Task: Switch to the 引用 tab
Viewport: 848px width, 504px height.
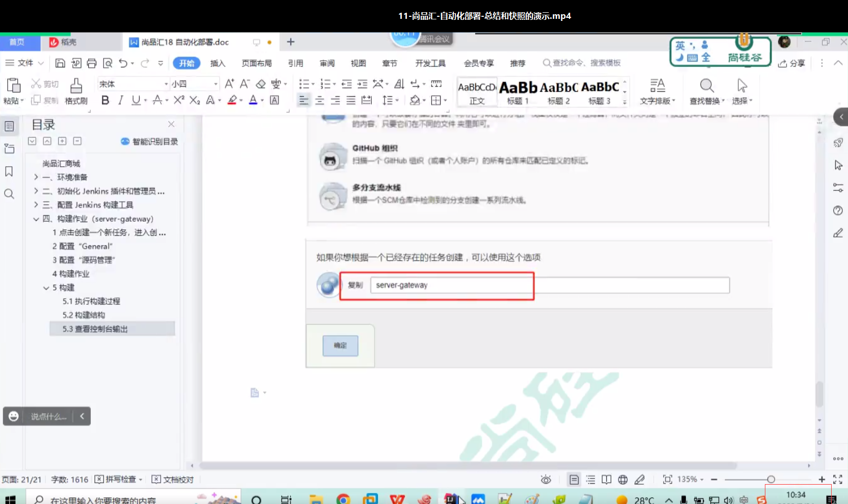Action: point(295,63)
